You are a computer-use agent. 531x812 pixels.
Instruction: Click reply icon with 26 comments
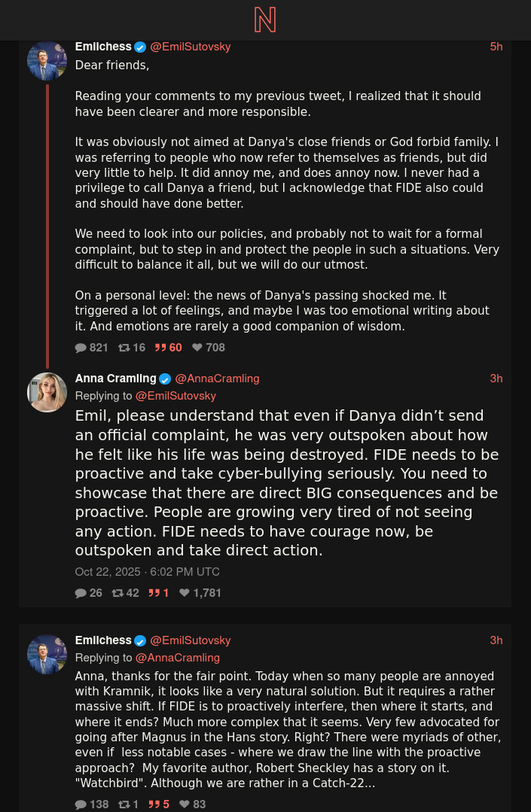pyautogui.click(x=81, y=593)
